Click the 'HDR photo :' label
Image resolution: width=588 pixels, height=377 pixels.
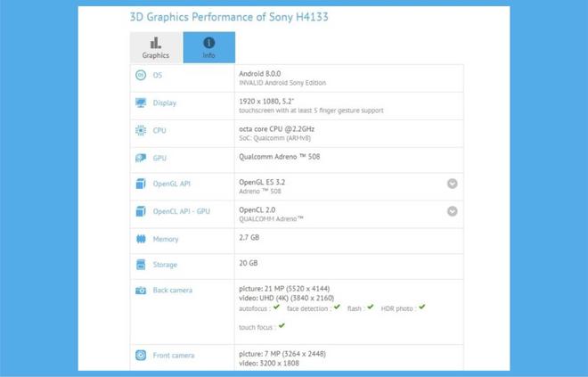(x=399, y=308)
